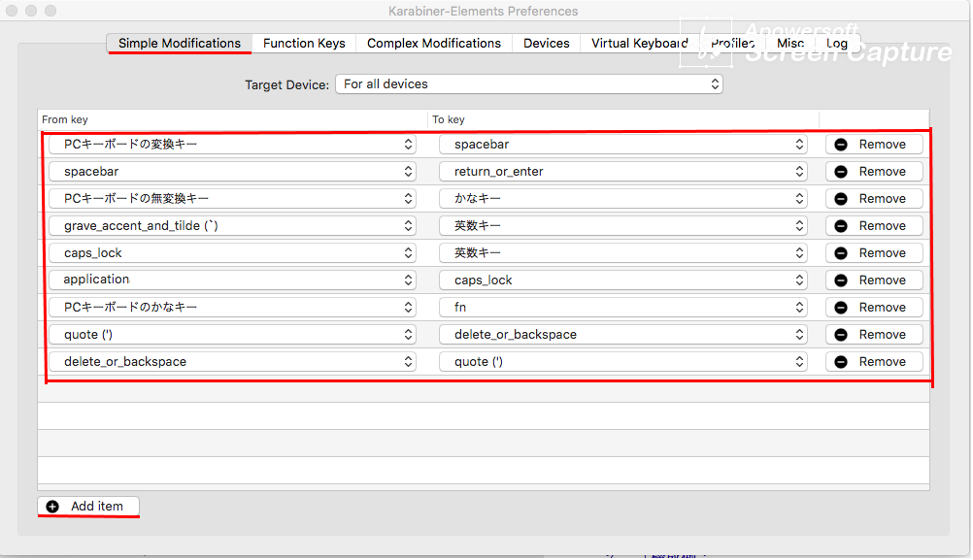Click the red close window button
Screen dimensions: 973x560
coord(13,11)
